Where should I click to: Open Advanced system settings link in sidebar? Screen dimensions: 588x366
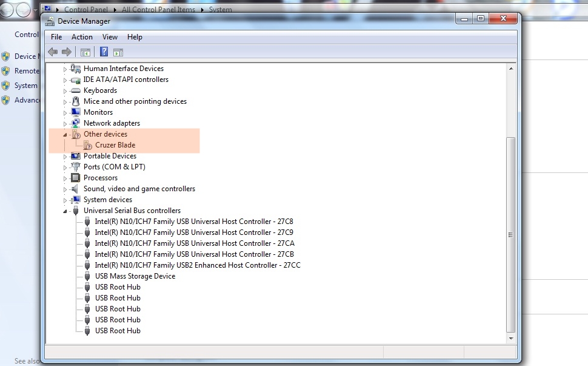click(27, 100)
